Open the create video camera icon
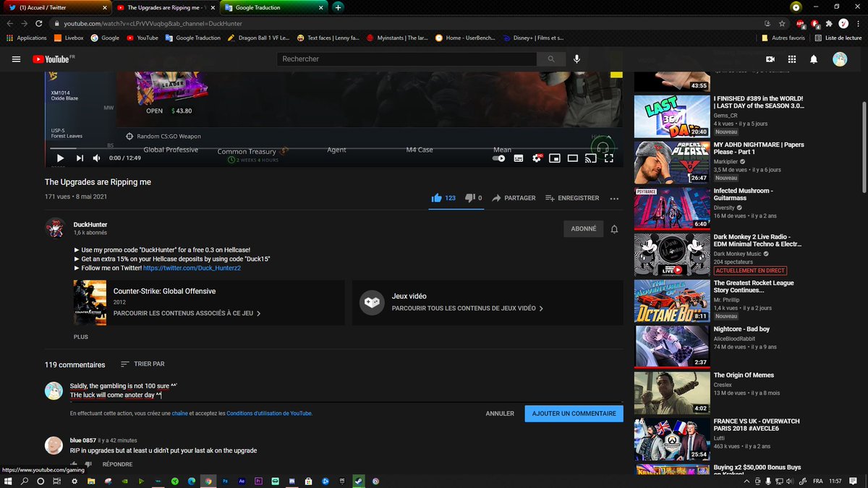The height and width of the screenshot is (488, 868). point(770,59)
